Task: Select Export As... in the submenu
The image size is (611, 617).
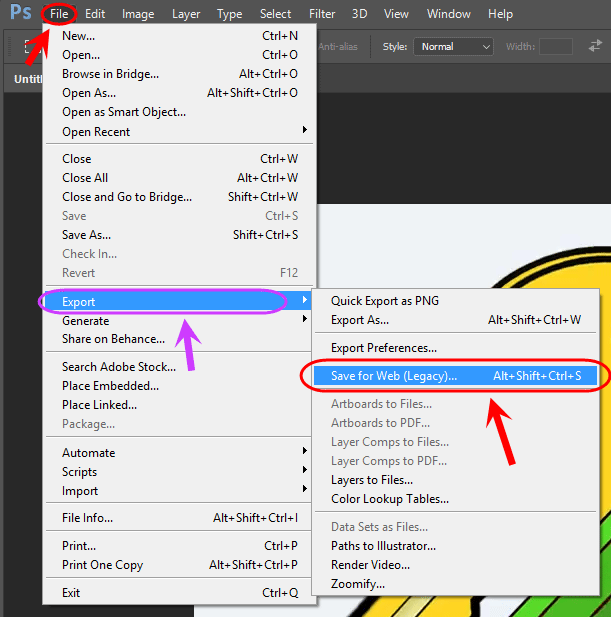Action: (456, 320)
